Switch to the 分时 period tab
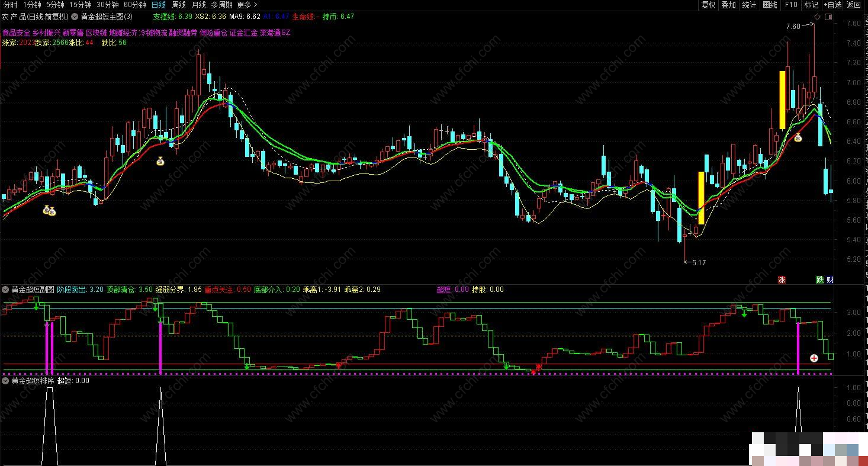Screen dimensions: 868x466 [10, 5]
